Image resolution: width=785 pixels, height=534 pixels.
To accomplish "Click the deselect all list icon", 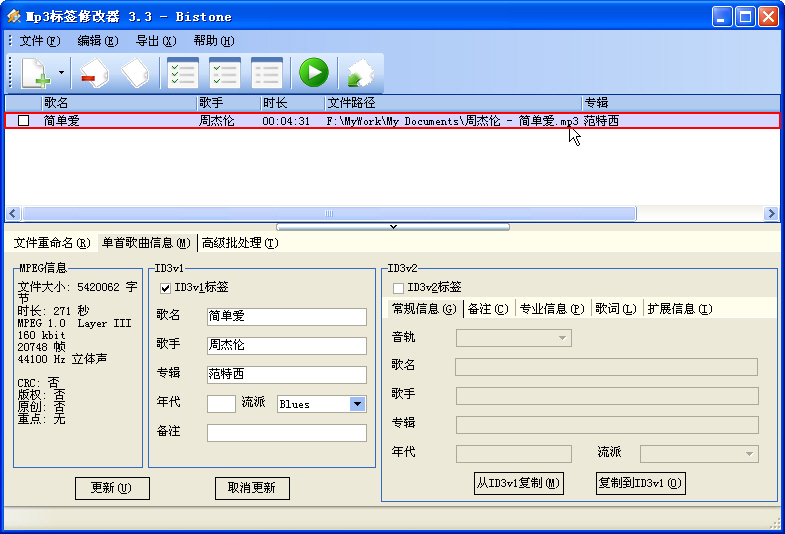I will (x=266, y=73).
